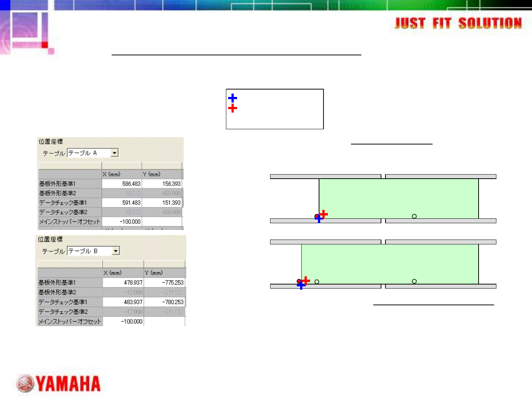Click the blue cross in the legend box
The width and height of the screenshot is (532, 400).
(x=233, y=98)
